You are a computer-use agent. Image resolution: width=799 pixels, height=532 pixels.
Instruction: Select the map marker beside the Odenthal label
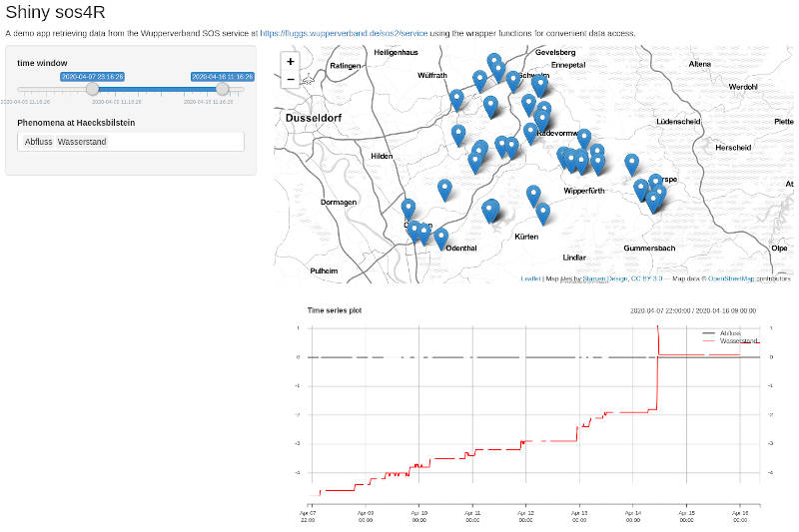click(x=440, y=240)
